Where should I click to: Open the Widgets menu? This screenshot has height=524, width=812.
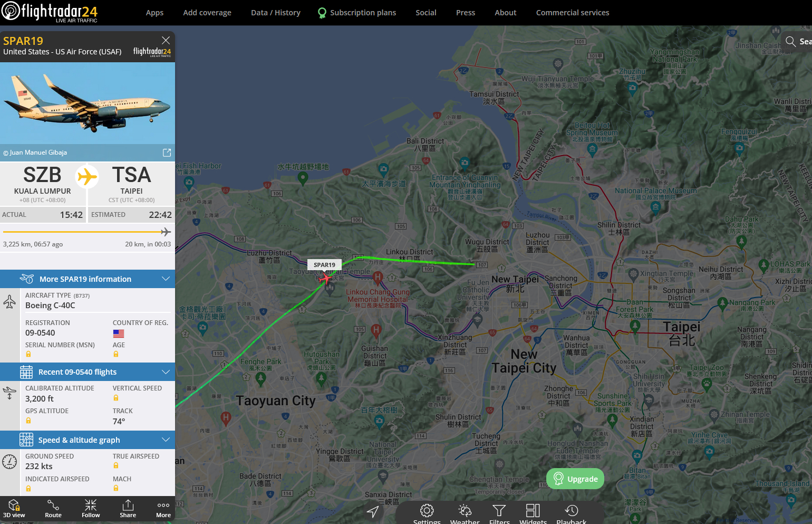(x=533, y=513)
